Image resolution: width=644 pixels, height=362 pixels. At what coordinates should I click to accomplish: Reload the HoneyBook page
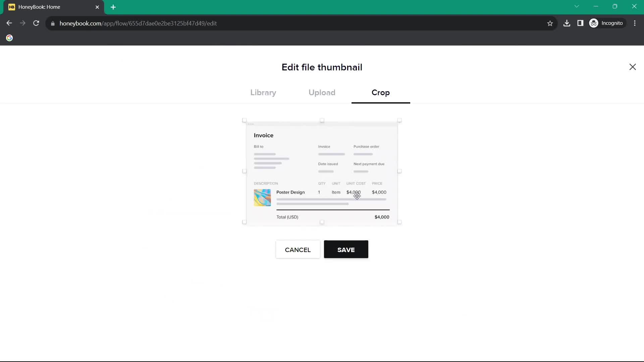pos(36,23)
